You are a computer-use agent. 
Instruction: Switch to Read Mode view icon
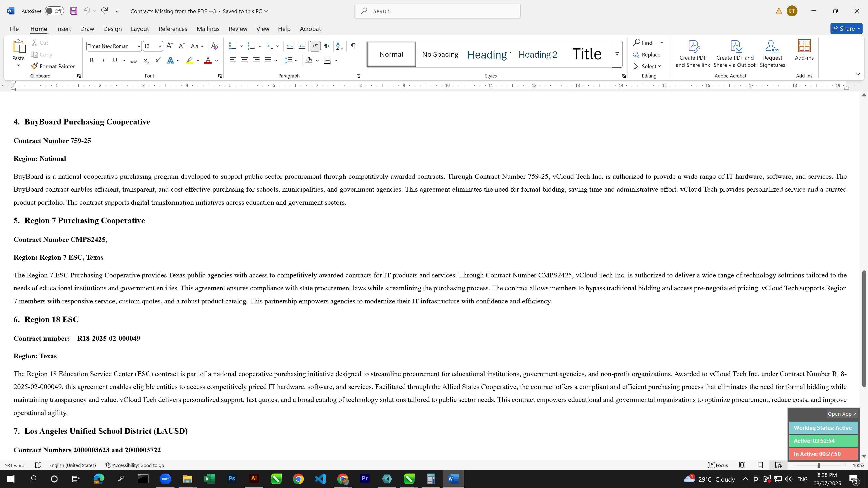pos(742,465)
